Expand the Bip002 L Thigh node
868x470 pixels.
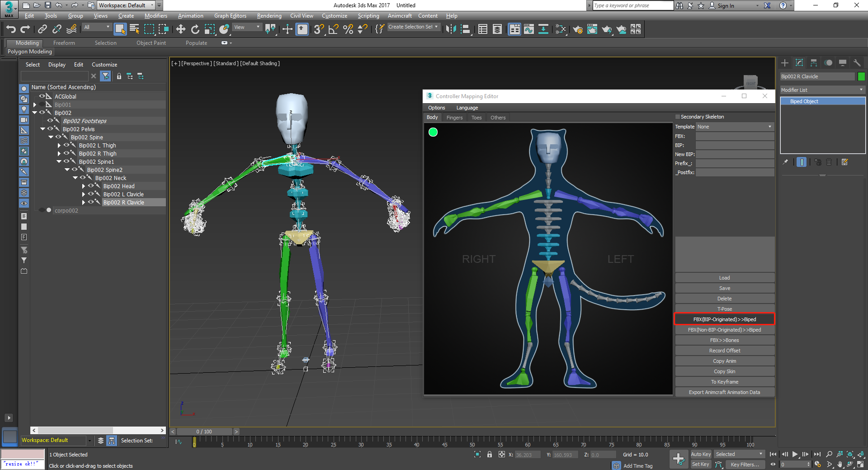coord(59,145)
